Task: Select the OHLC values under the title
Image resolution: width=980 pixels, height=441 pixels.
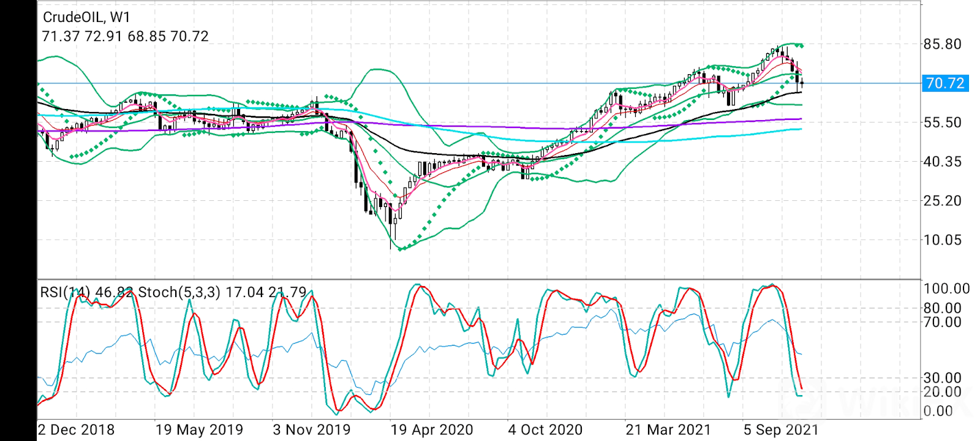Action: tap(125, 37)
